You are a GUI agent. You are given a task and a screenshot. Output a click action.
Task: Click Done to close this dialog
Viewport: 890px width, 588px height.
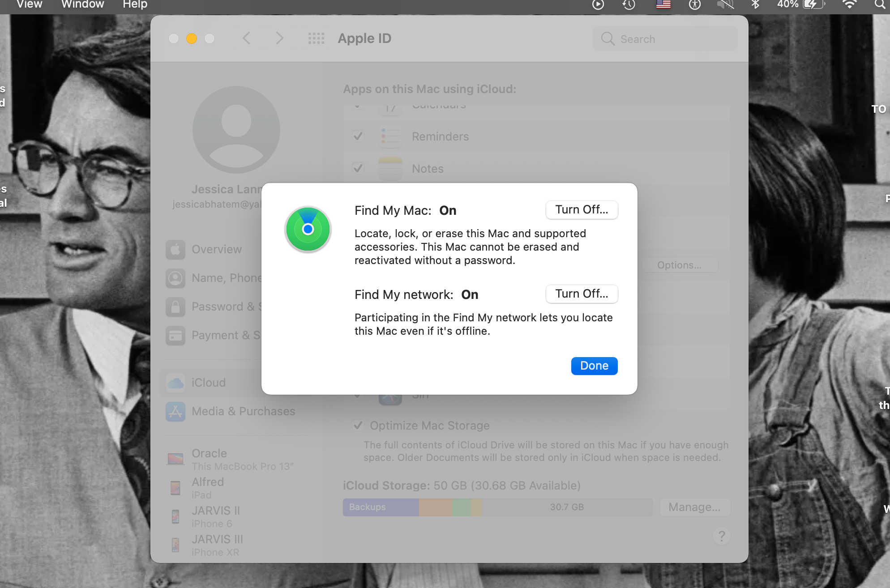tap(594, 366)
